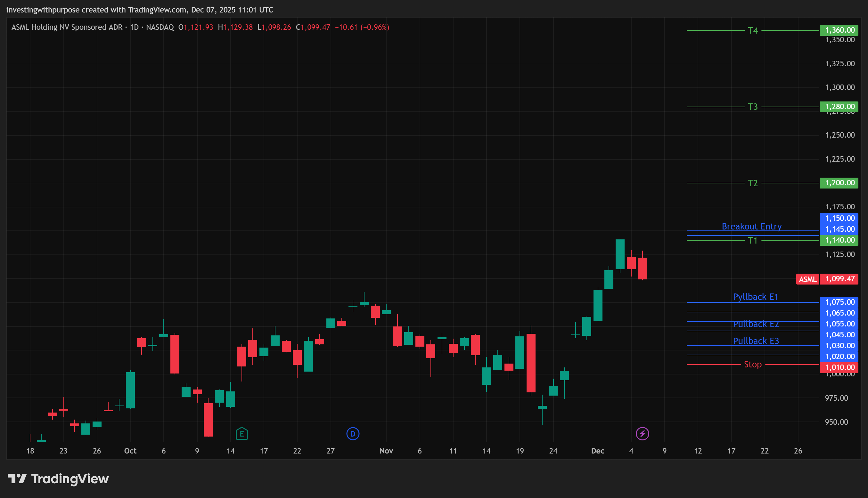Click the T3 target label

(752, 107)
